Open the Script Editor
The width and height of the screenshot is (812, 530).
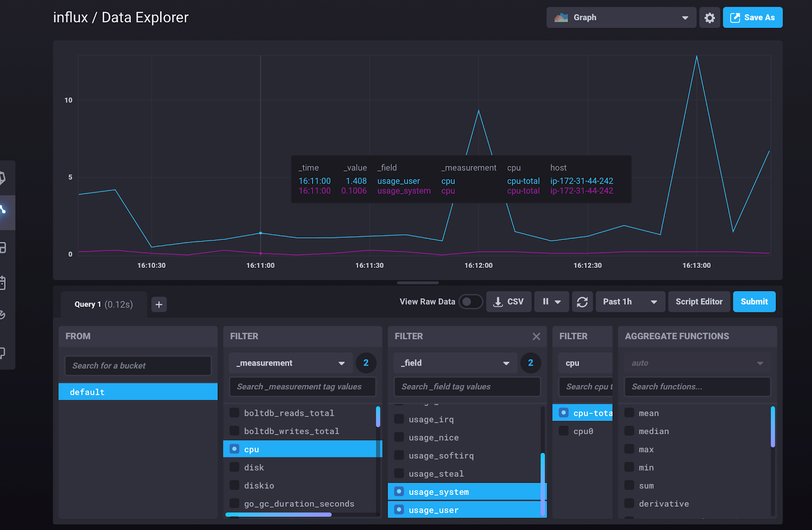coord(699,301)
